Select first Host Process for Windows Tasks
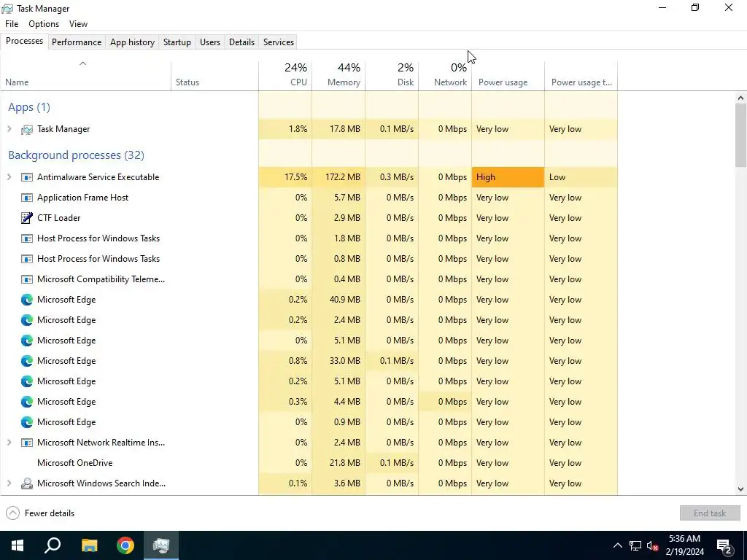 [x=309, y=238]
